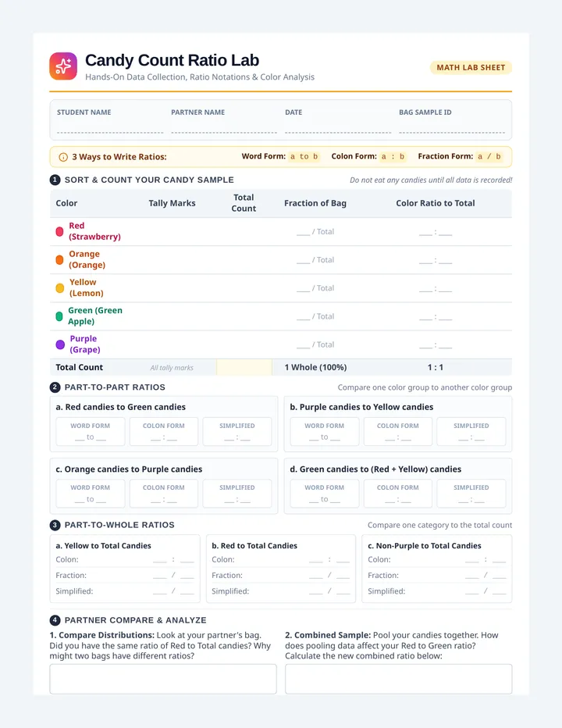The height and width of the screenshot is (728, 562).
Task: Click the purple Grape color dot
Action: [60, 344]
